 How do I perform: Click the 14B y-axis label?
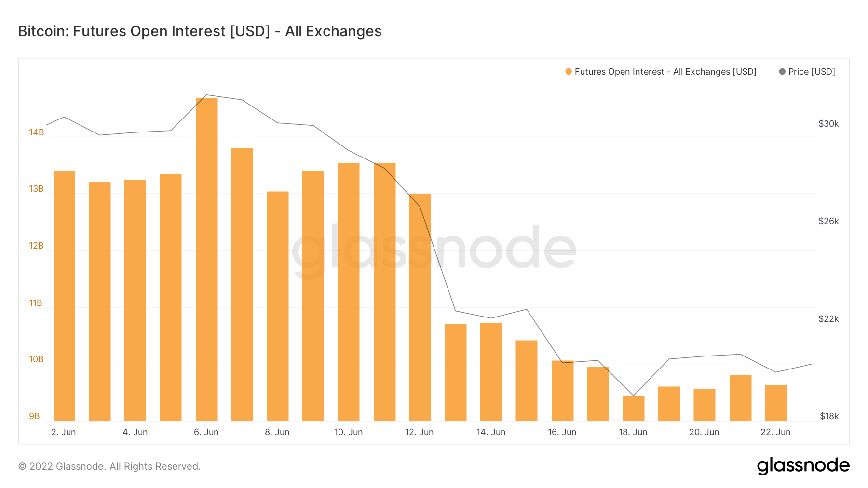tap(36, 132)
